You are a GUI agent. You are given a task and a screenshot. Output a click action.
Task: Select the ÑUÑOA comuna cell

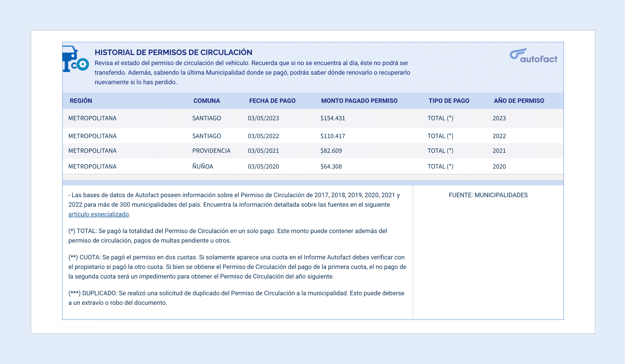click(x=203, y=167)
